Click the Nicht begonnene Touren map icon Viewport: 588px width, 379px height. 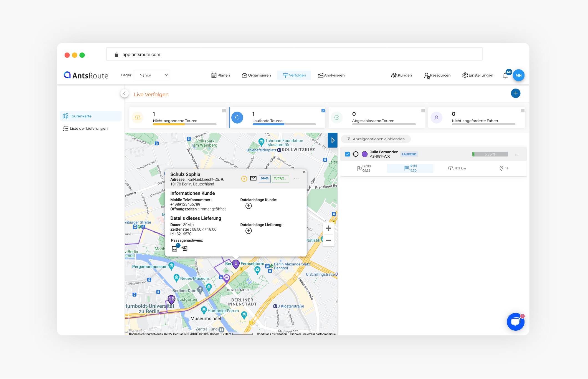pos(138,118)
